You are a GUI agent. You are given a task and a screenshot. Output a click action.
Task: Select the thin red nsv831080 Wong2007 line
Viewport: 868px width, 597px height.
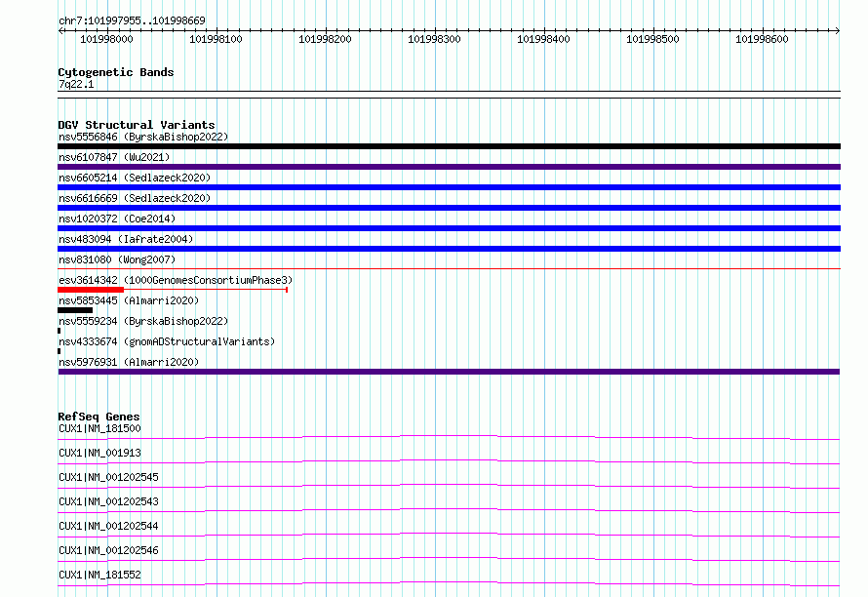(449, 268)
